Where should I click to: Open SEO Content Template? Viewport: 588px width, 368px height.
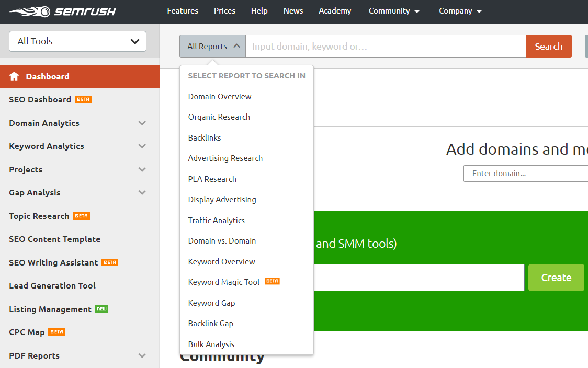(x=55, y=239)
